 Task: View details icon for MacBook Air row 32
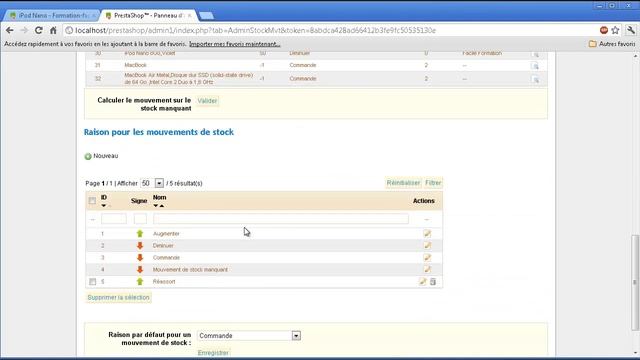(535, 79)
